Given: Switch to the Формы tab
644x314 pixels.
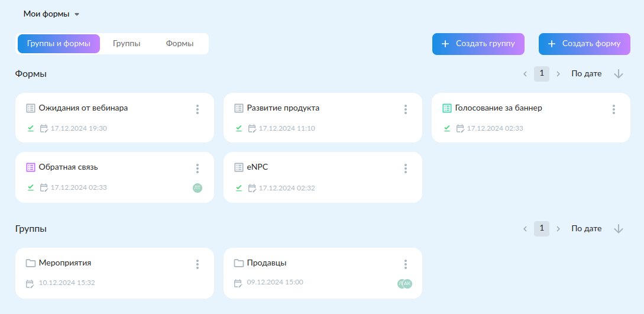Looking at the screenshot, I should (180, 44).
